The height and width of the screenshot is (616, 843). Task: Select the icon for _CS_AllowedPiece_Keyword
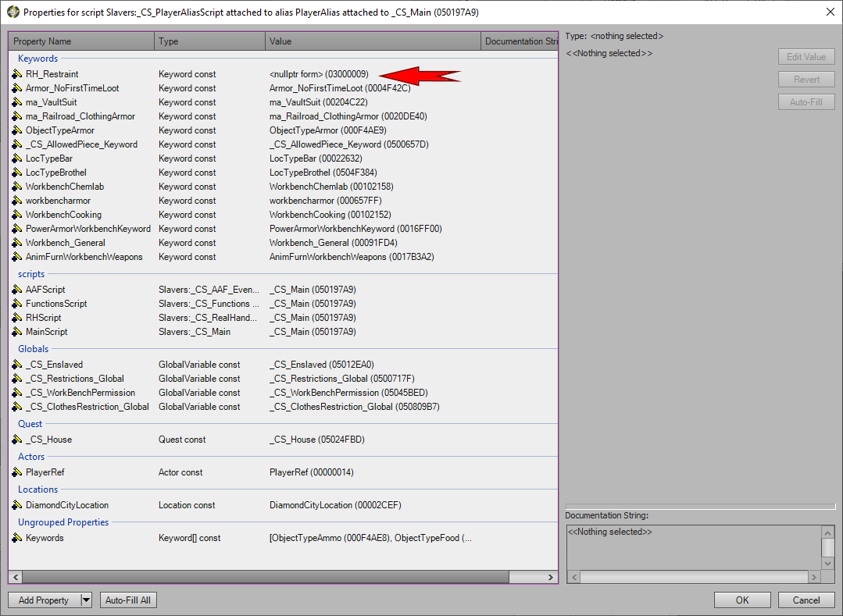tap(16, 144)
